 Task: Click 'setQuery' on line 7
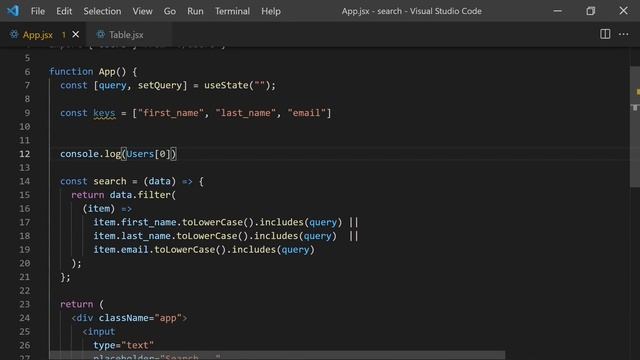tap(160, 85)
